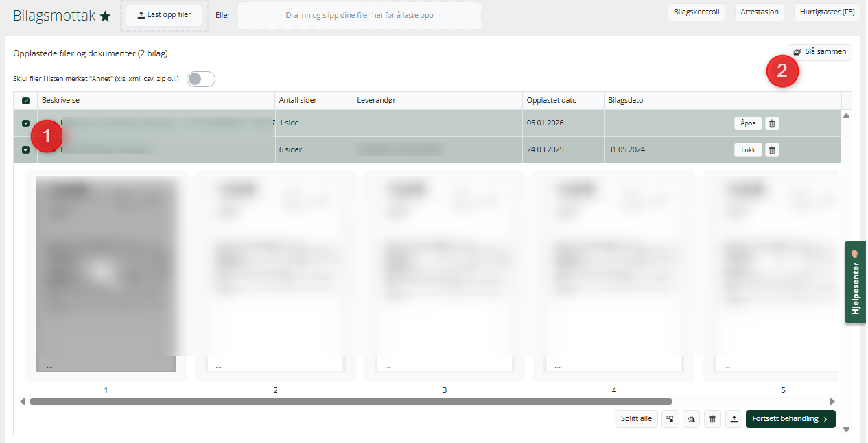Delete the 6 sider document row
This screenshot has height=443, width=868.
(x=772, y=149)
